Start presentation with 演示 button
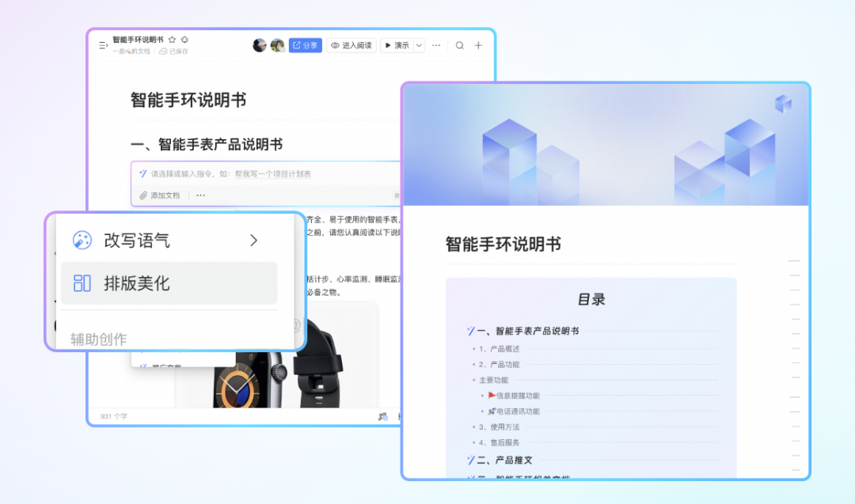 click(397, 45)
